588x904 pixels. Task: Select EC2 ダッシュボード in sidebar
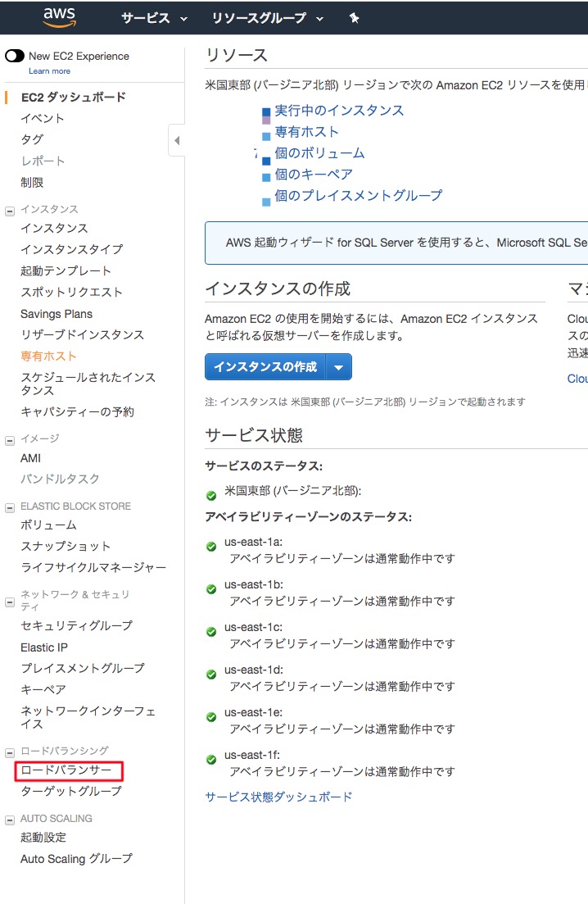coord(73,97)
